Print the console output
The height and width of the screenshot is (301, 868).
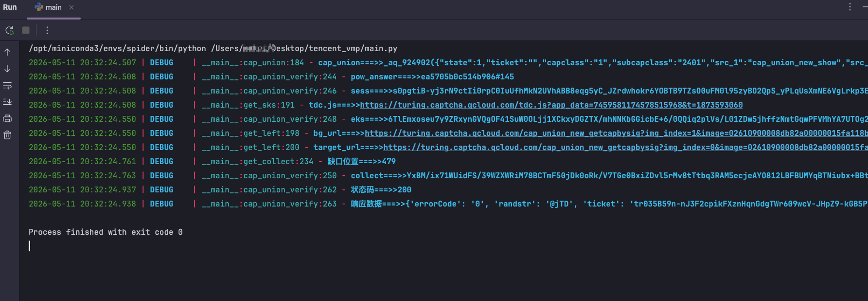[7, 118]
